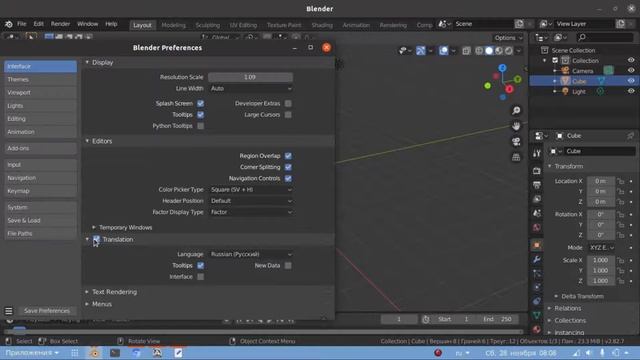Image resolution: width=640 pixels, height=360 pixels.
Task: Click new scene icon next to Scene field
Action: pos(519,24)
